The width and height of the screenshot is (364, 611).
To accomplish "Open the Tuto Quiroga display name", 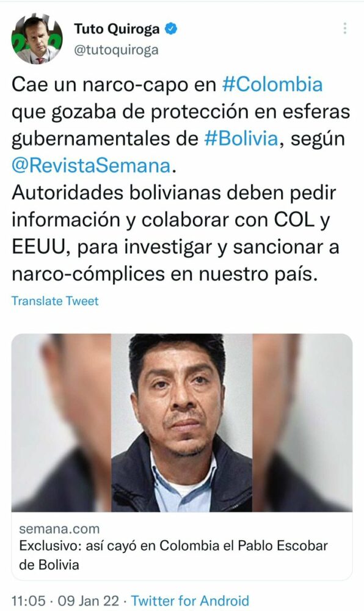I will pyautogui.click(x=117, y=29).
